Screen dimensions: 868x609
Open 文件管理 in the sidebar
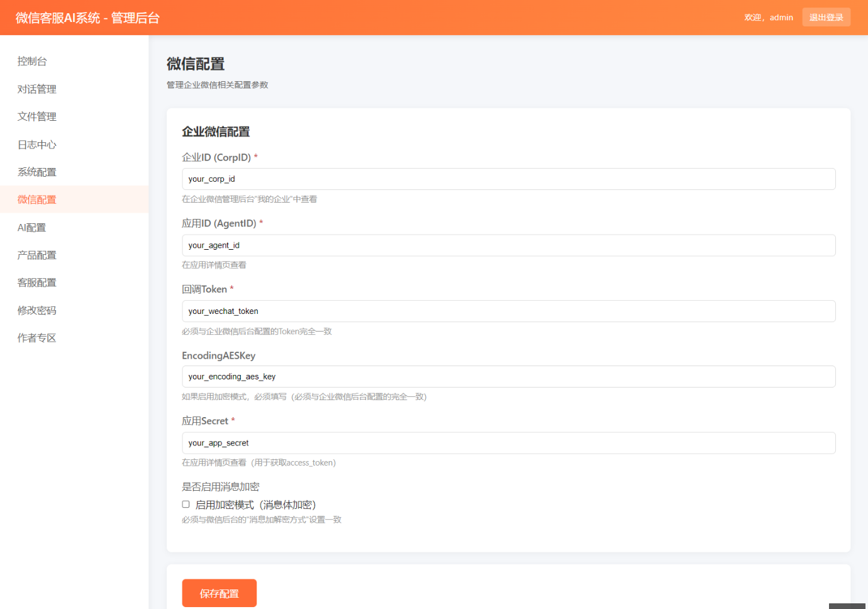36,116
